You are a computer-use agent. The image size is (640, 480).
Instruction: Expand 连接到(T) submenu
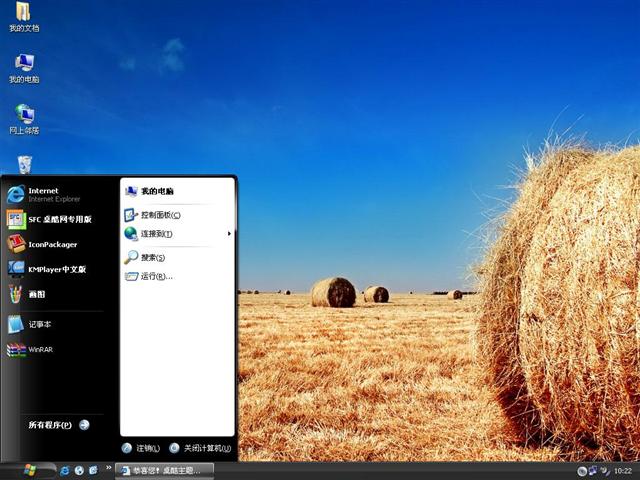(x=178, y=234)
